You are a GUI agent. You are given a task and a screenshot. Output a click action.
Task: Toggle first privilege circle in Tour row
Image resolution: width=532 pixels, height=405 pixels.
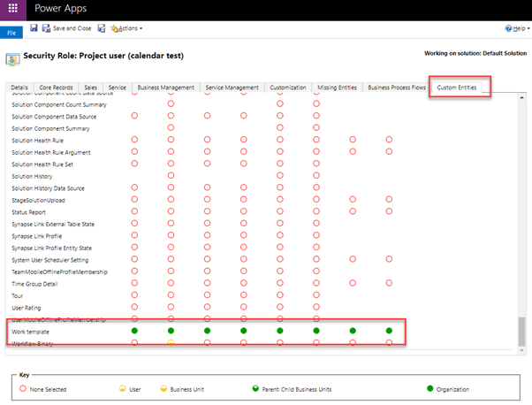pos(134,294)
